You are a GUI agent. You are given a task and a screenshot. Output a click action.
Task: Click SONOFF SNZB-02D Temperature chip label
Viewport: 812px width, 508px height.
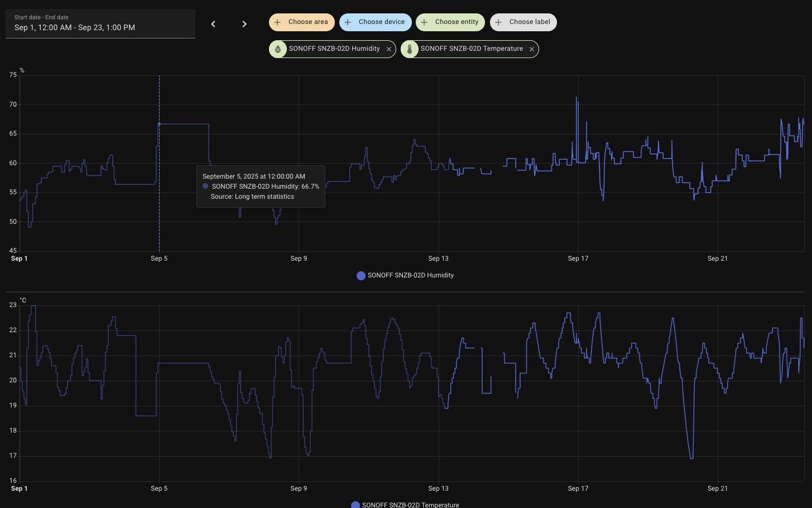point(472,49)
